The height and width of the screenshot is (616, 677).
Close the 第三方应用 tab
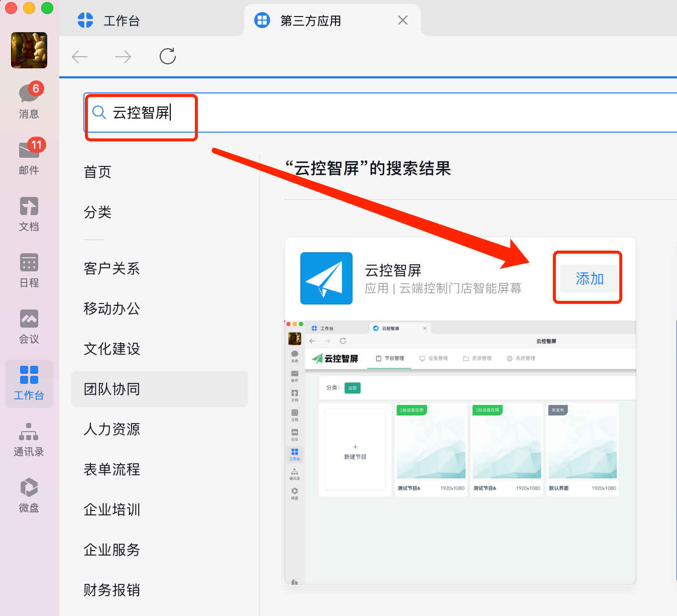click(x=403, y=20)
